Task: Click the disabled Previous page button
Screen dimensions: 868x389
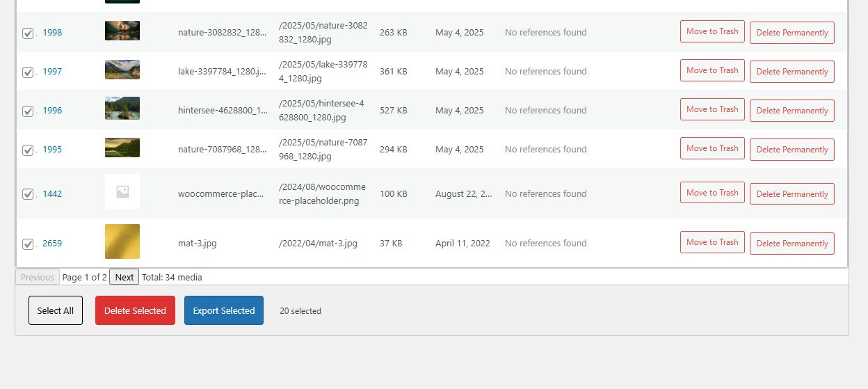Action: point(38,277)
